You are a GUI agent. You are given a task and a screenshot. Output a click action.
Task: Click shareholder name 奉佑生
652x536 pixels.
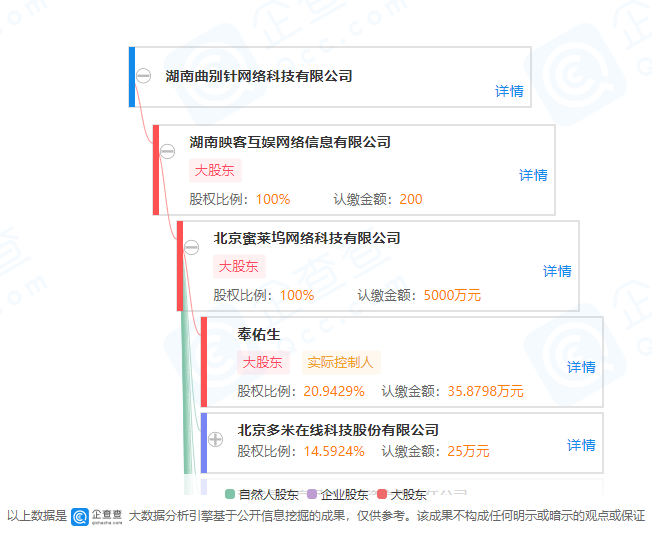coord(259,334)
